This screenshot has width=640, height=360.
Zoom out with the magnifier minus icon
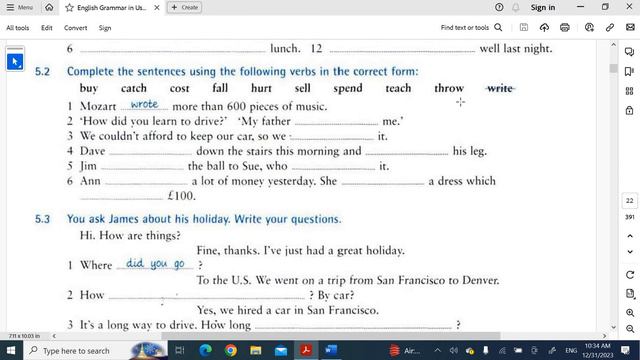(x=630, y=329)
